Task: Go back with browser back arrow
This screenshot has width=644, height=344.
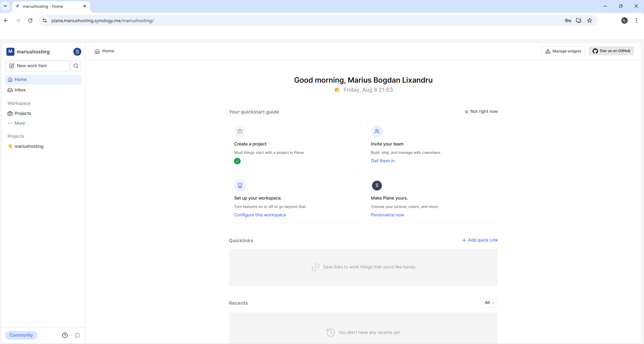Action: (6, 20)
